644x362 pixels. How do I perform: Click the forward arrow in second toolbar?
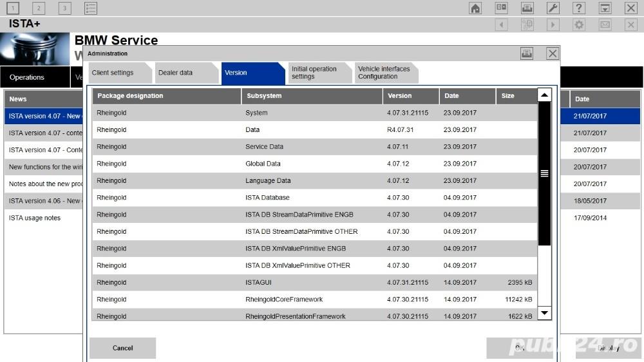click(x=553, y=24)
